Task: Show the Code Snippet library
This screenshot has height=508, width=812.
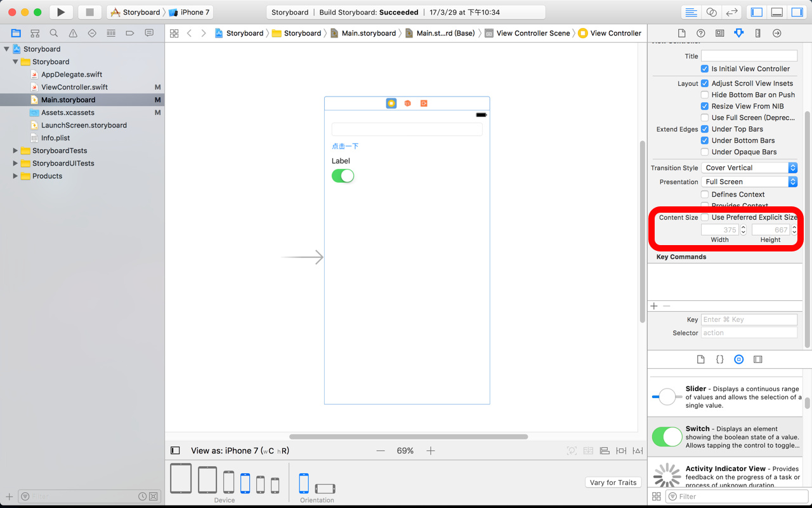Action: [719, 359]
